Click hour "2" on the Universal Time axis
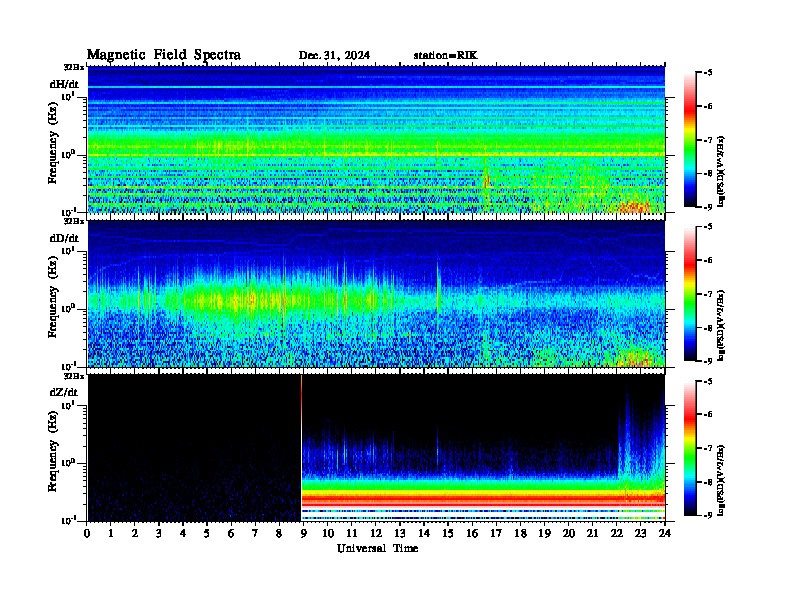Screen dimensions: 792x612 point(135,534)
